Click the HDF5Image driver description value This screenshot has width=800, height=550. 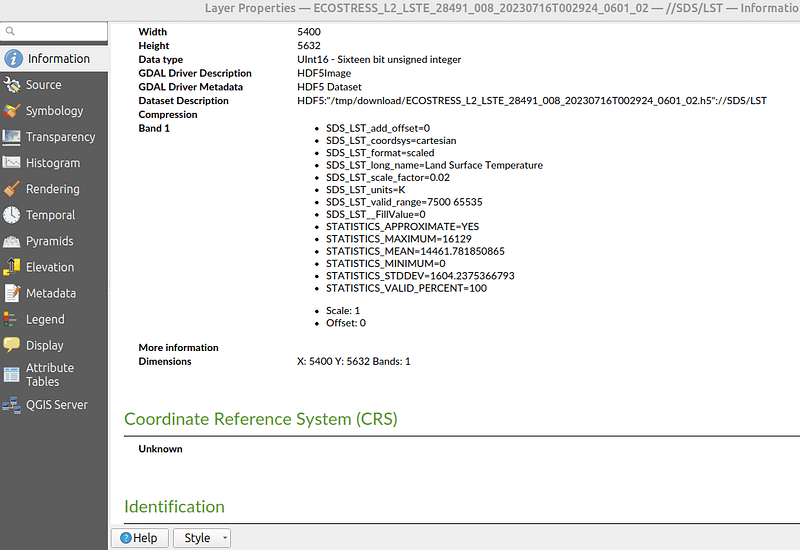click(x=324, y=73)
